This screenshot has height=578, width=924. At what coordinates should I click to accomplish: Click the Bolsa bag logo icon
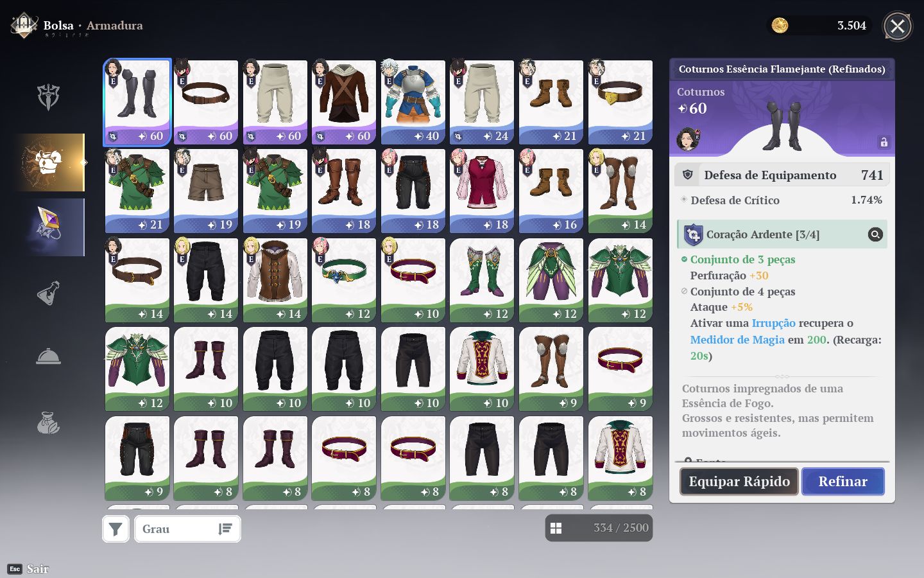click(x=24, y=25)
